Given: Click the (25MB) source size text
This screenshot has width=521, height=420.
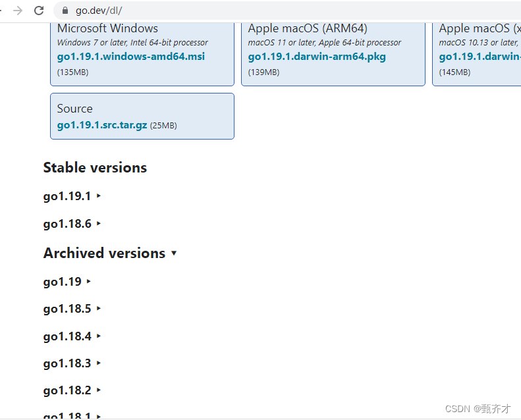Looking at the screenshot, I should tap(163, 126).
